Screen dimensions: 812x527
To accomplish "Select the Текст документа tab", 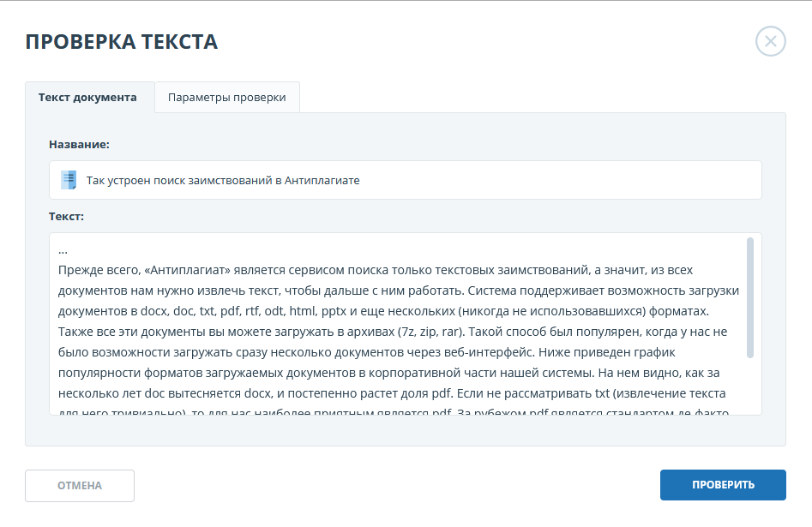I will (88, 98).
